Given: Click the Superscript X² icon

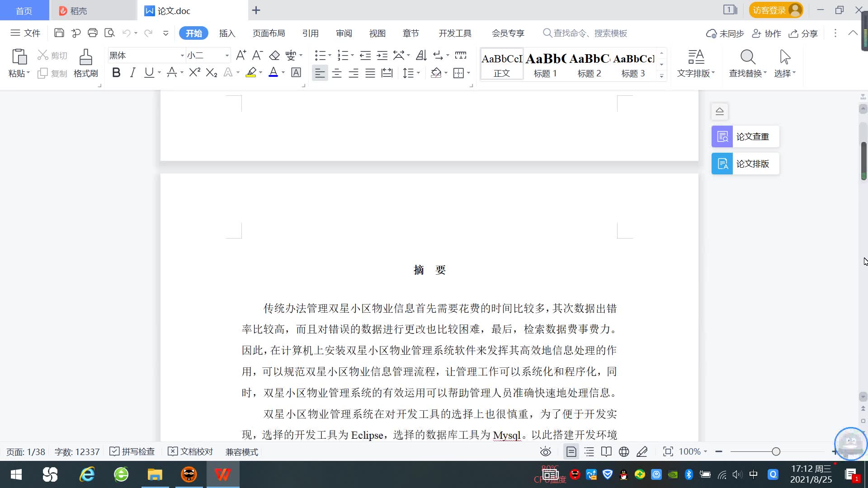Looking at the screenshot, I should [x=194, y=73].
